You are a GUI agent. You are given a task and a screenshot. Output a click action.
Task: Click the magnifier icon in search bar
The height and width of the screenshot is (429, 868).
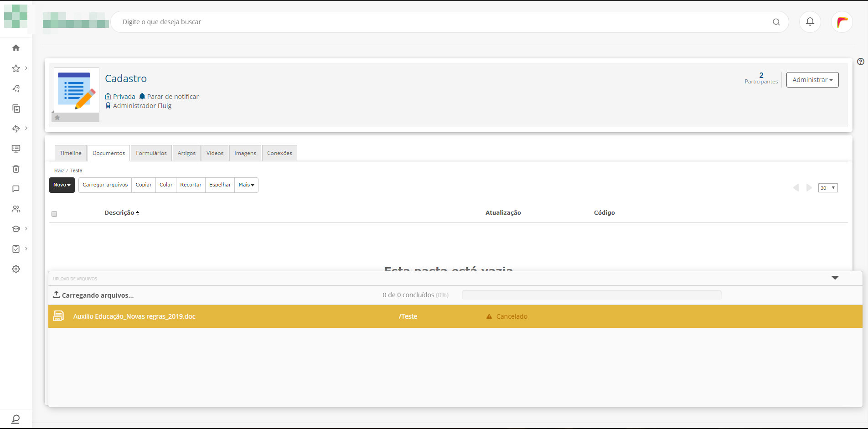click(x=776, y=22)
